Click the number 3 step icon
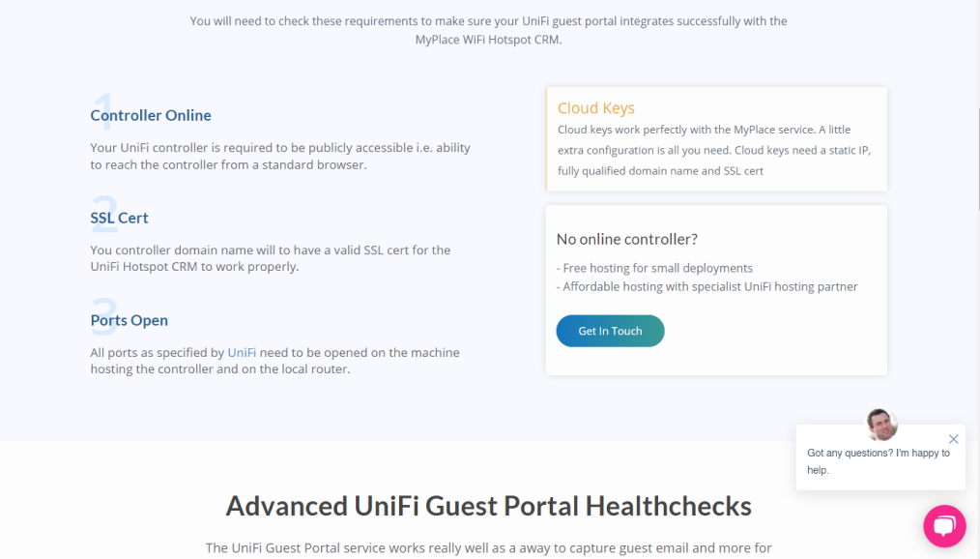 (104, 316)
